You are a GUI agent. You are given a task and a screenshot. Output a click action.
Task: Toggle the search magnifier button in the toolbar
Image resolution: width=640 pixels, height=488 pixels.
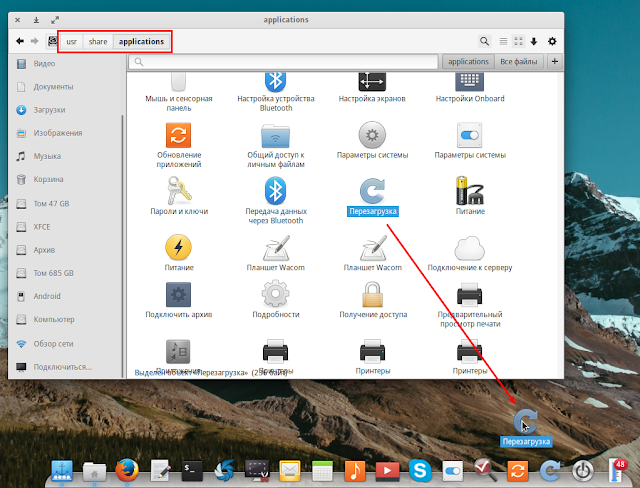(x=484, y=41)
